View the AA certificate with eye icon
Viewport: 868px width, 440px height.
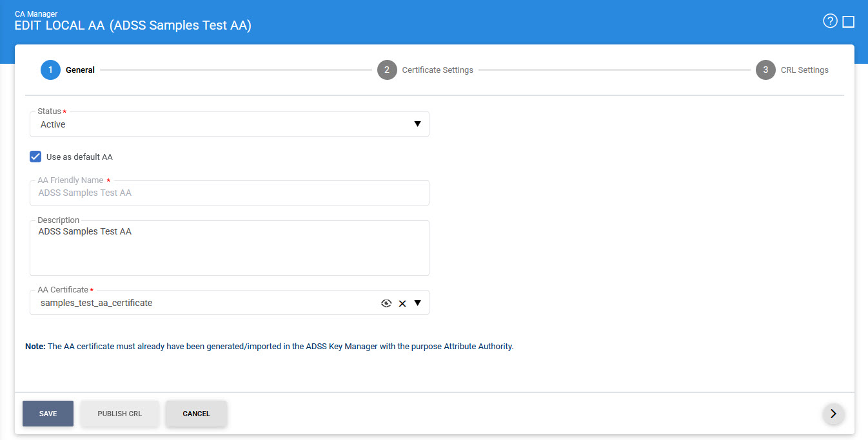click(x=386, y=303)
